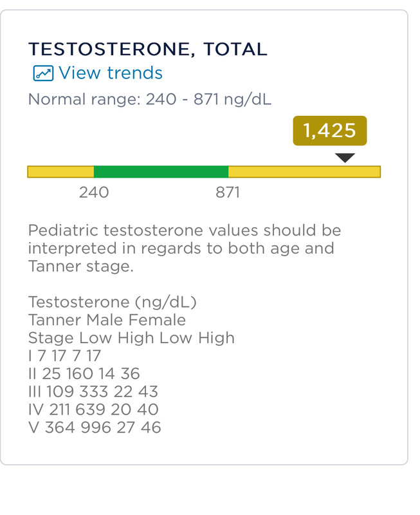Click the 1,425 result value badge
The height and width of the screenshot is (515, 420).
pos(329,131)
